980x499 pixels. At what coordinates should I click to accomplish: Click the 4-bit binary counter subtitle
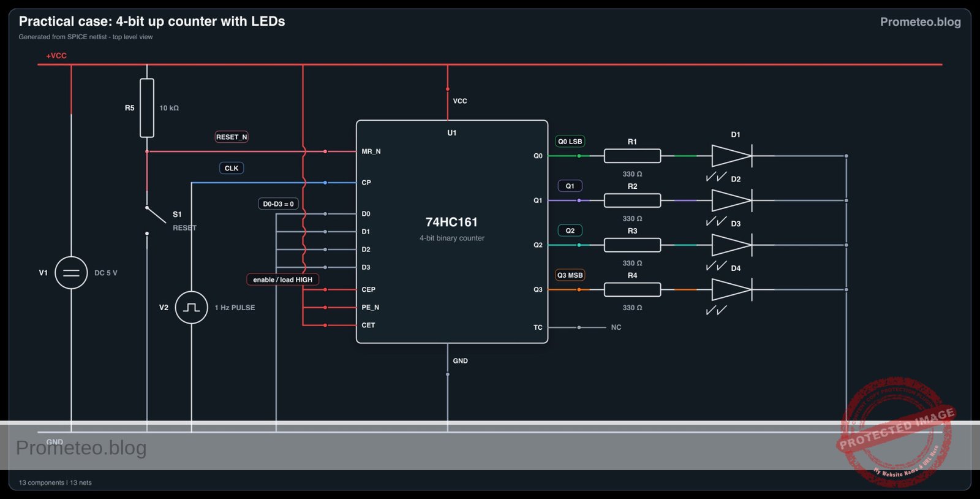(452, 238)
